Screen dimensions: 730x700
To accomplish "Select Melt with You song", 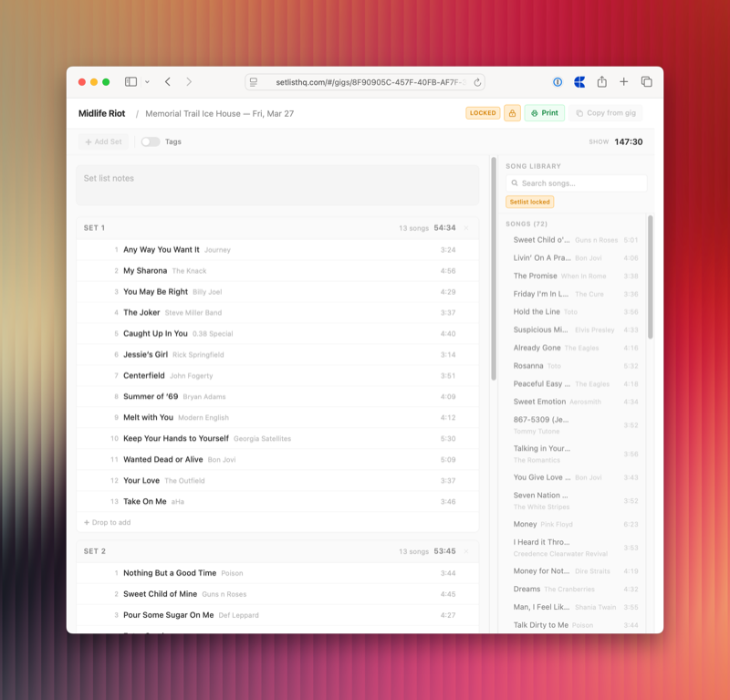I will click(277, 417).
